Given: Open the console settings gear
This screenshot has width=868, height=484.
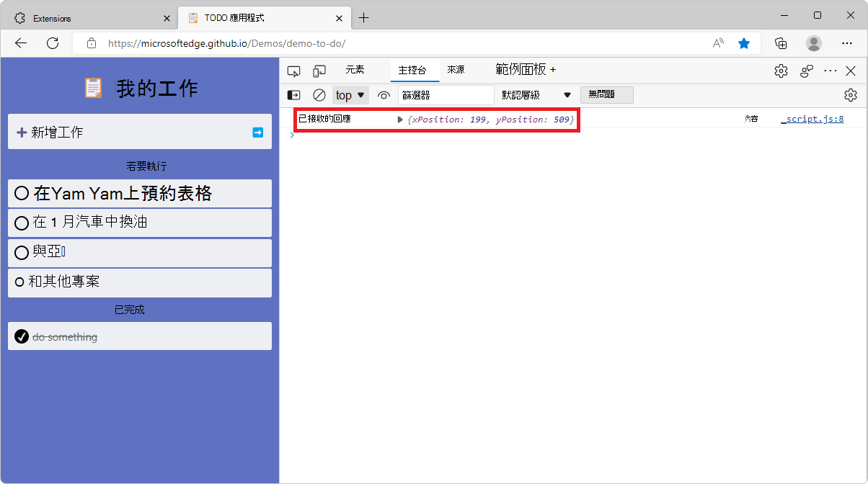Looking at the screenshot, I should (851, 94).
